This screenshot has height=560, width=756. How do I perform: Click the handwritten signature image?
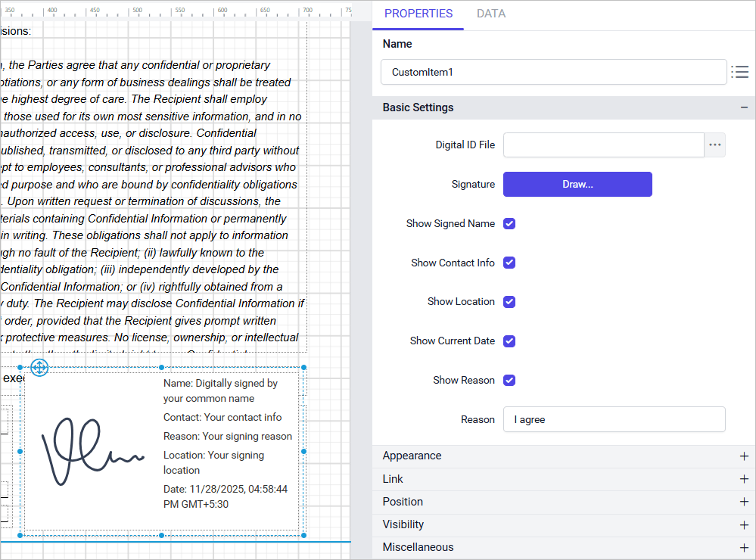[91, 452]
